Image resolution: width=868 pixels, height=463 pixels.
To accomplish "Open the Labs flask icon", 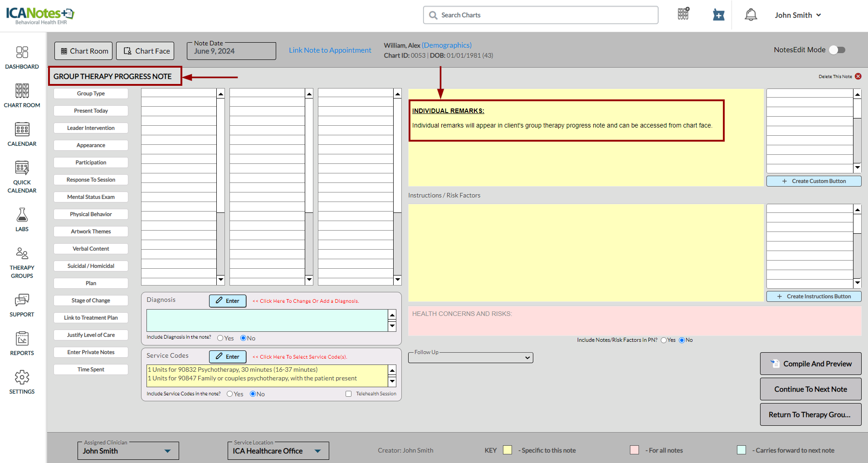I will 22,215.
